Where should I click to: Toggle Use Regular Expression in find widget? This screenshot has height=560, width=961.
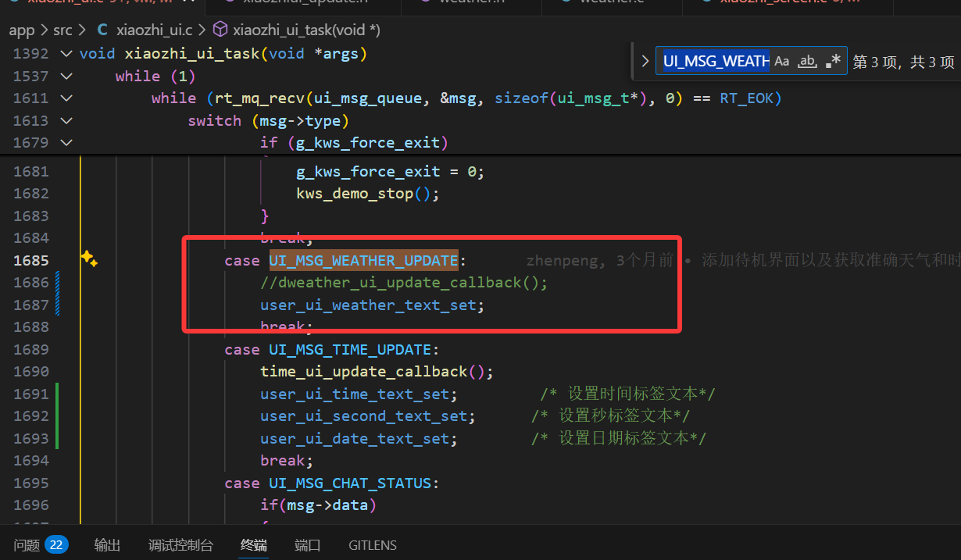click(833, 61)
